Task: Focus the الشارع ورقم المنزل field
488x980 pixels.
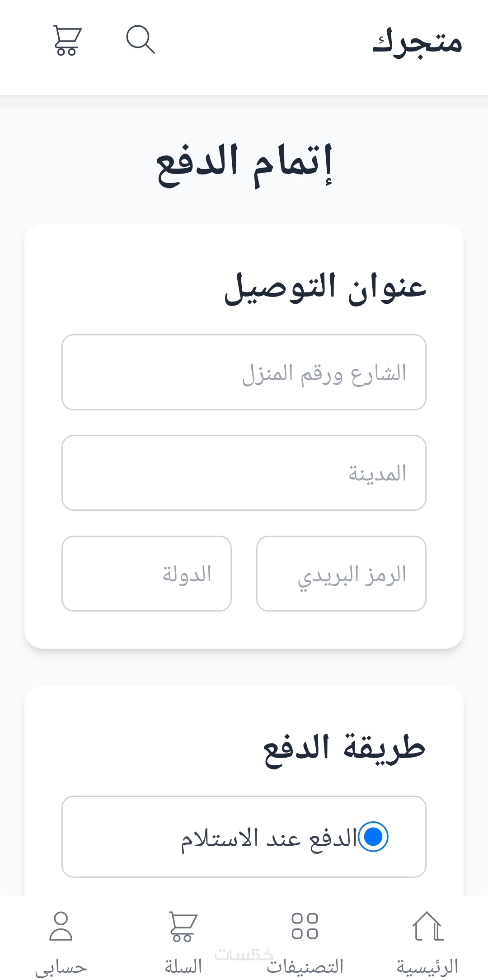Action: (x=244, y=372)
